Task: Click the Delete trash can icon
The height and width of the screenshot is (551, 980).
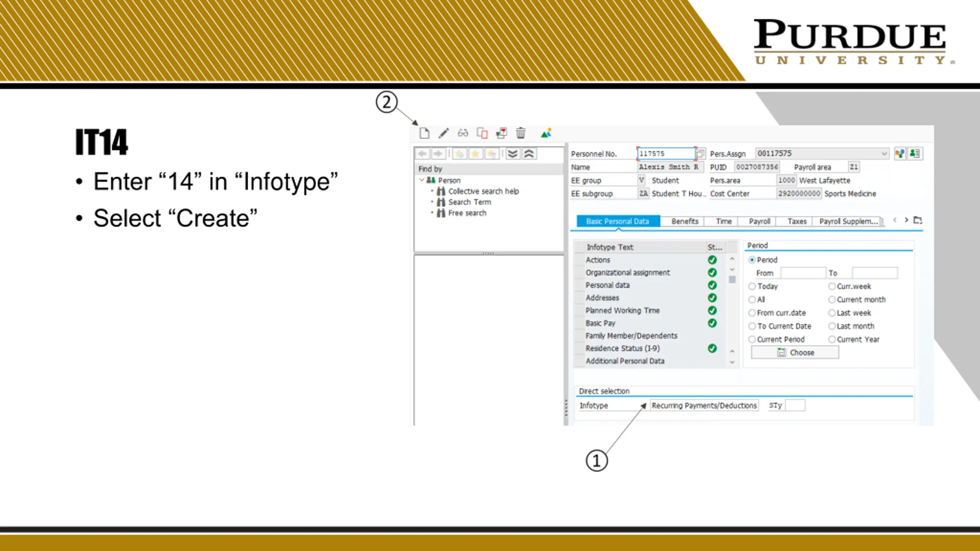Action: [521, 133]
